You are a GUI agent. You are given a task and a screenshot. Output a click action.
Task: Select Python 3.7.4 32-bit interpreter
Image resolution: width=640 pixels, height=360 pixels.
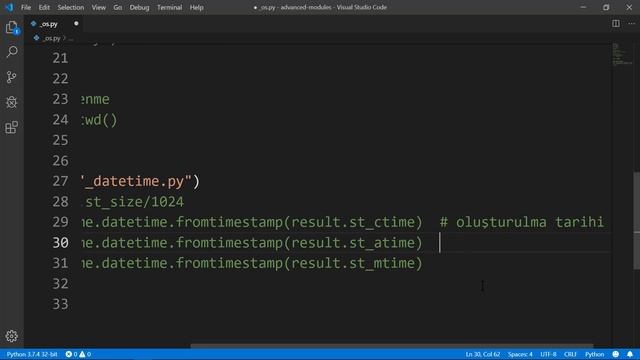pos(32,354)
